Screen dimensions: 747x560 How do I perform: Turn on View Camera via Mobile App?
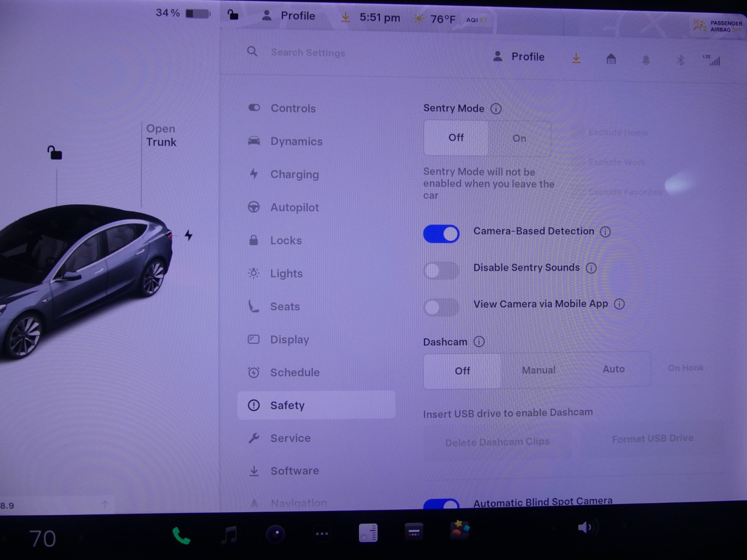[441, 307]
